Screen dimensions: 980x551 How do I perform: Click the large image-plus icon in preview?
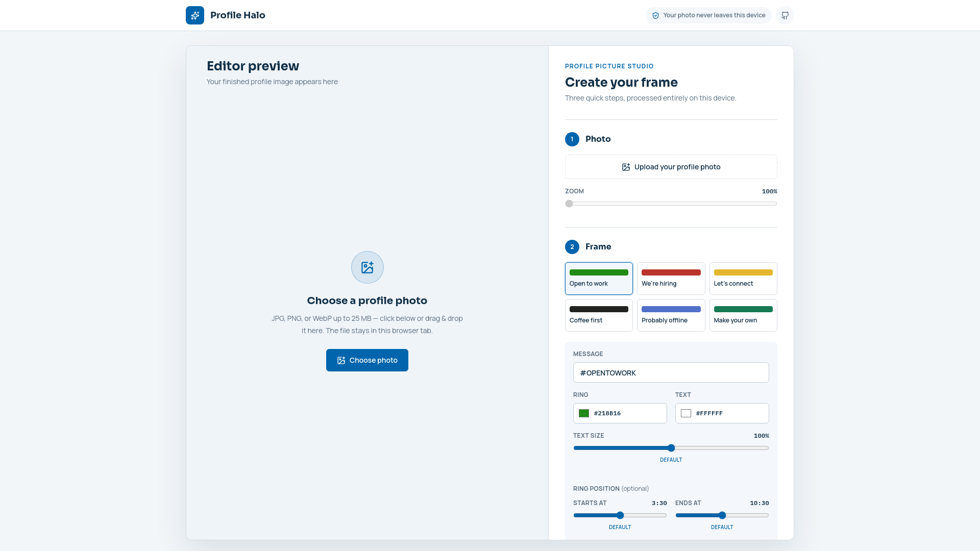click(x=367, y=267)
